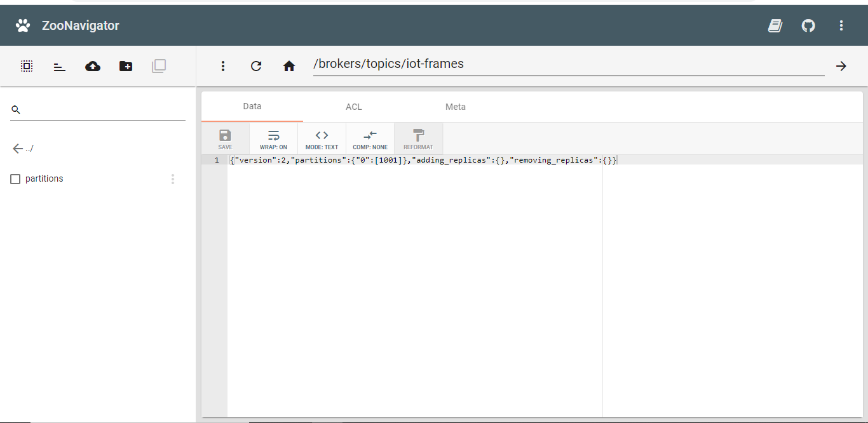Click the select all nodes icon
868x423 pixels.
(x=27, y=66)
